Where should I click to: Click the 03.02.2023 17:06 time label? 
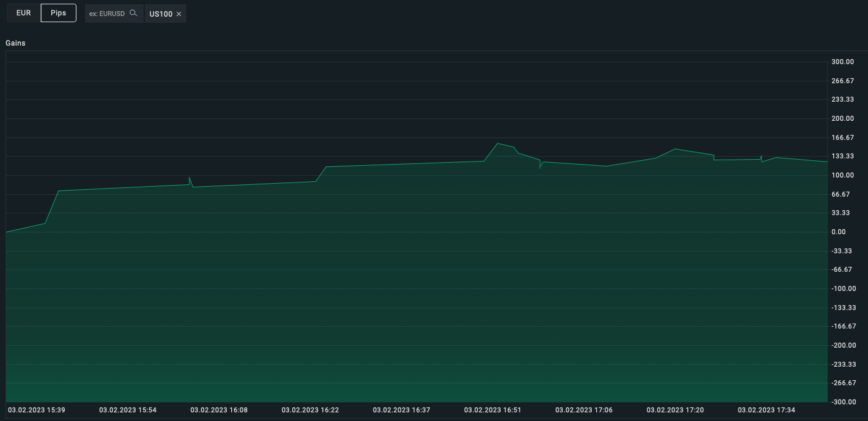[x=584, y=410]
